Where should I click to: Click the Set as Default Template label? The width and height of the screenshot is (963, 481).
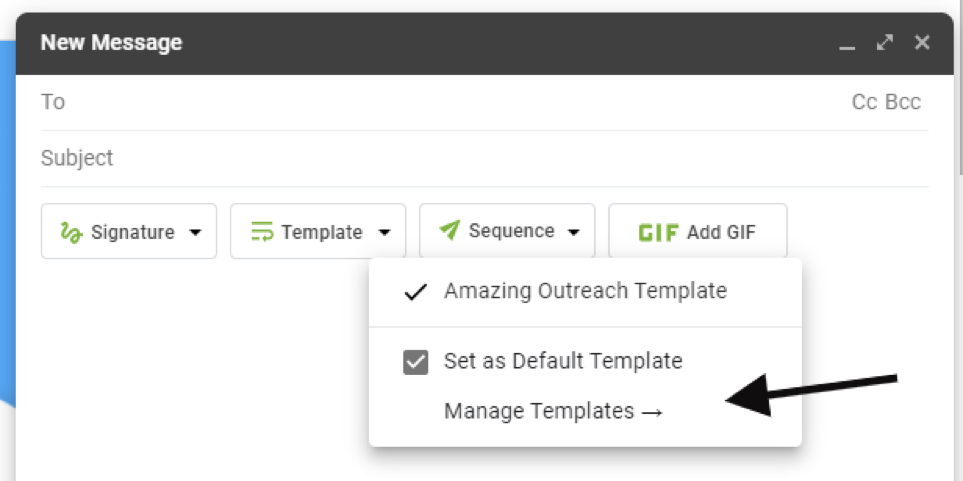click(563, 361)
